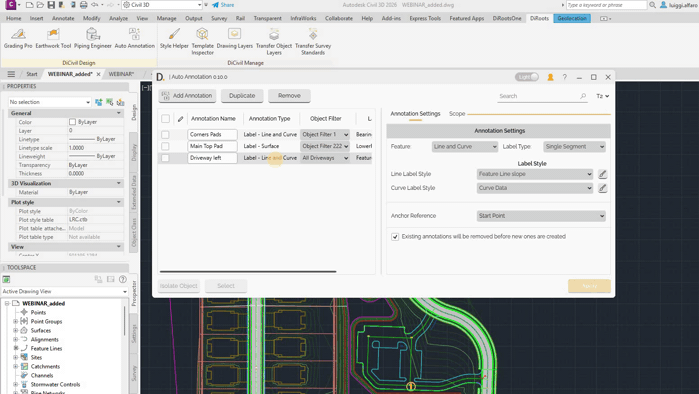
Task: Click the Driveway left name field
Action: point(212,158)
